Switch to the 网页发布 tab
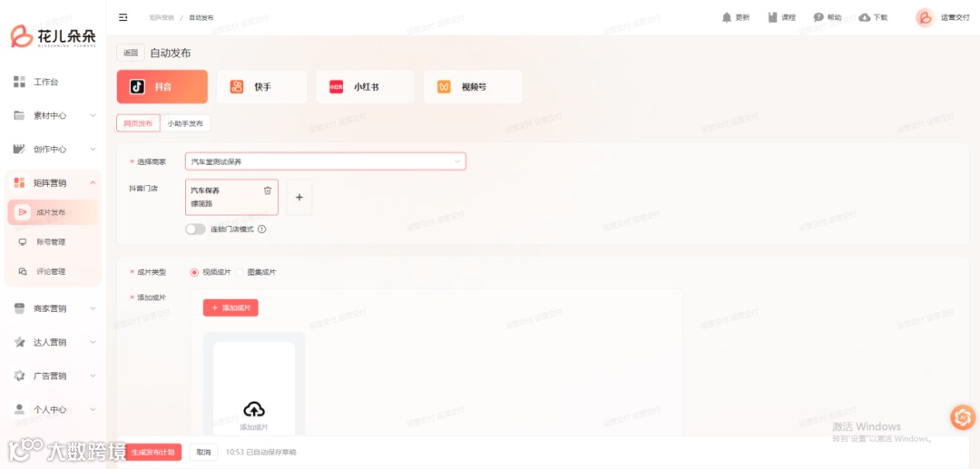The width and height of the screenshot is (980, 469). [x=138, y=123]
